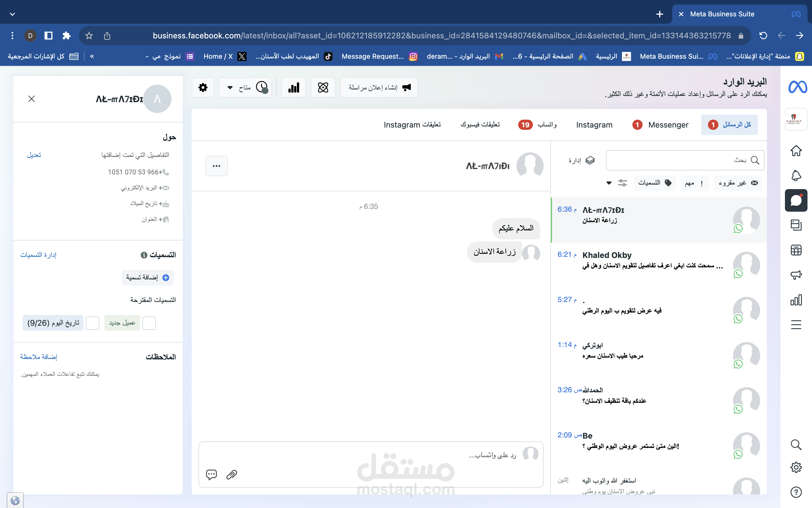
Task: Open All tools hamburger menu icon
Action: [796, 325]
